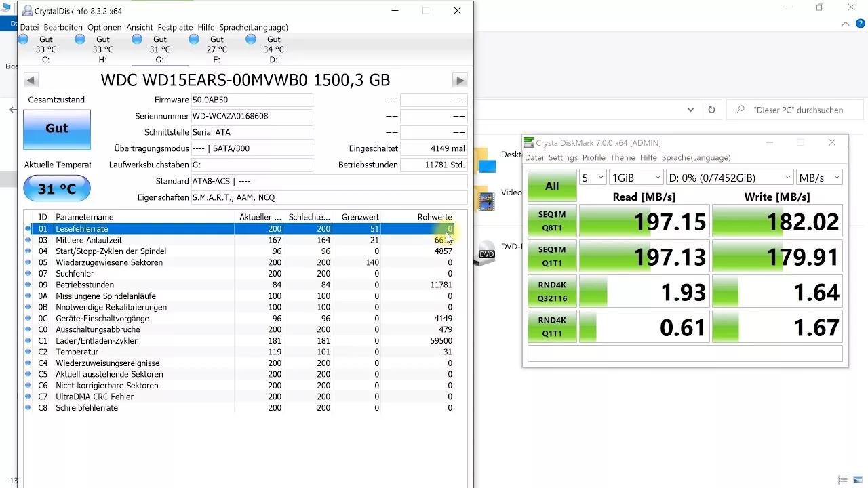The image size is (868, 488).
Task: Click the All button to run every benchmark
Action: [551, 184]
